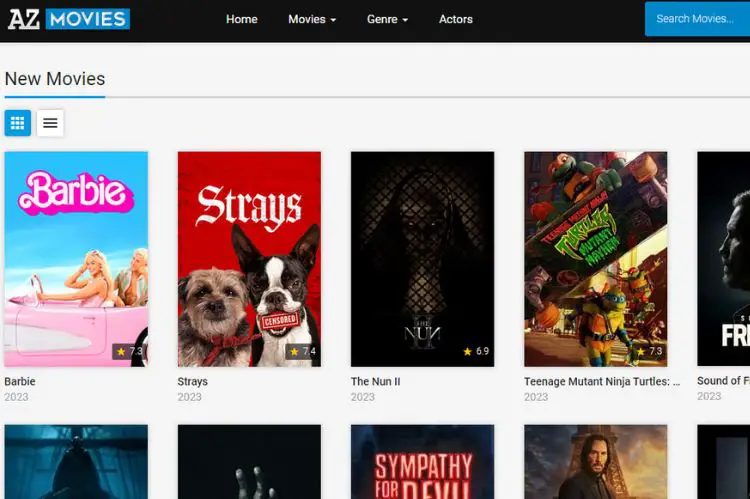Open The Nun II poster
Viewport: 750px width, 499px height.
(422, 259)
